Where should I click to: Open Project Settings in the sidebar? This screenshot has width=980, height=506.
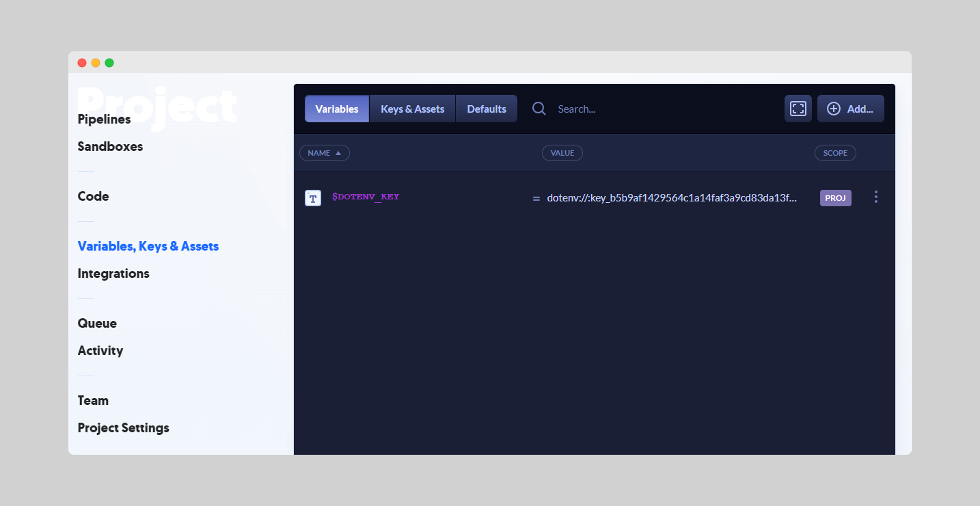click(123, 427)
